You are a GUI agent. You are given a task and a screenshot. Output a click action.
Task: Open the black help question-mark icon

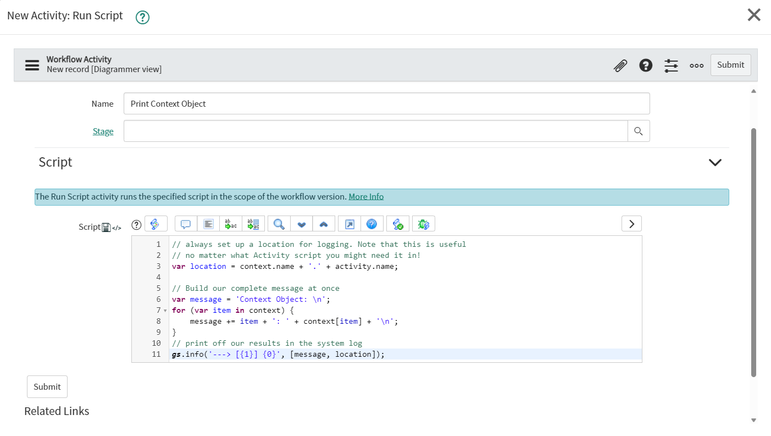pyautogui.click(x=646, y=65)
